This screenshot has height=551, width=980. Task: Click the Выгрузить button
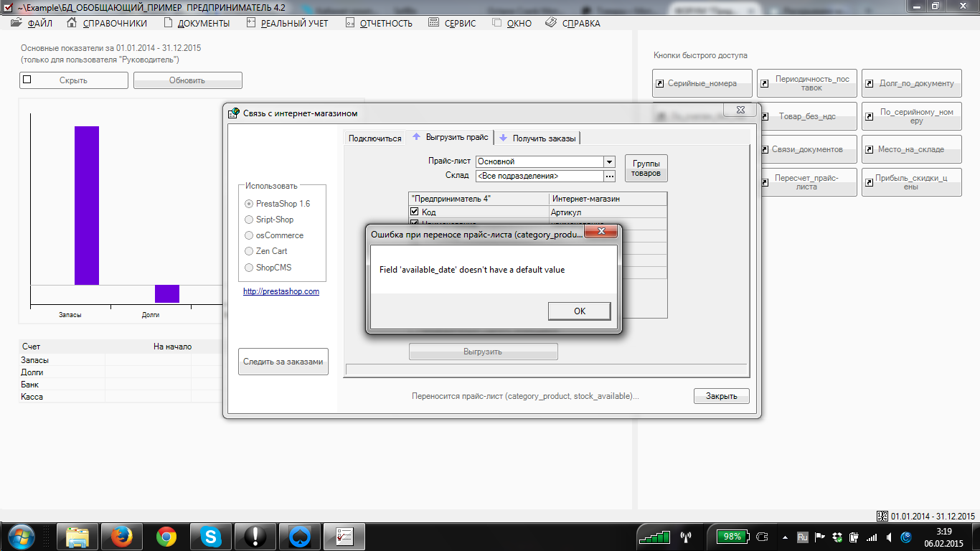coord(483,352)
